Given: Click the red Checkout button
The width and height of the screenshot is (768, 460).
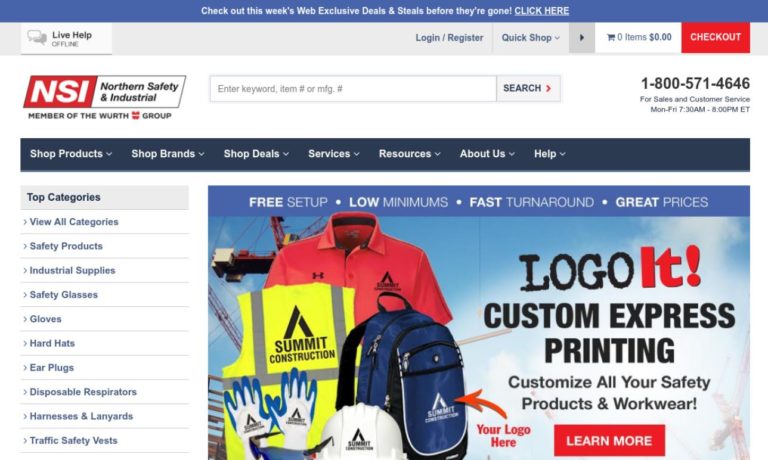Looking at the screenshot, I should pyautogui.click(x=715, y=37).
